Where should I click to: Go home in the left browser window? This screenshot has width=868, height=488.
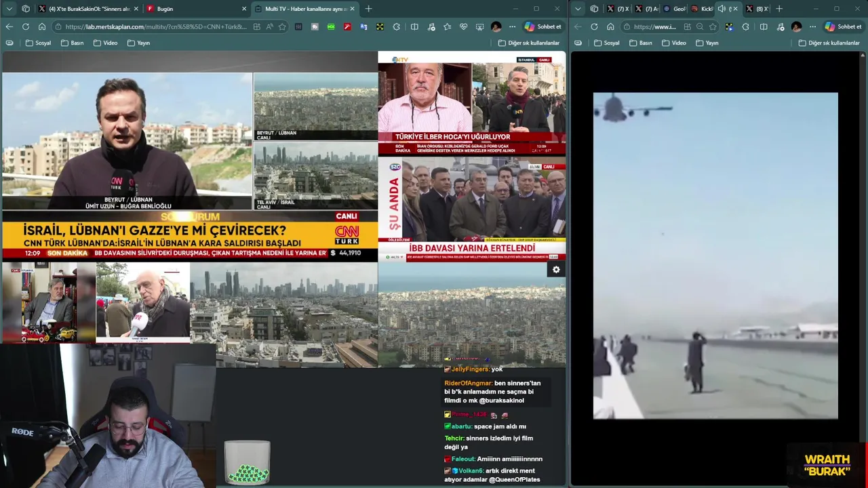click(41, 26)
